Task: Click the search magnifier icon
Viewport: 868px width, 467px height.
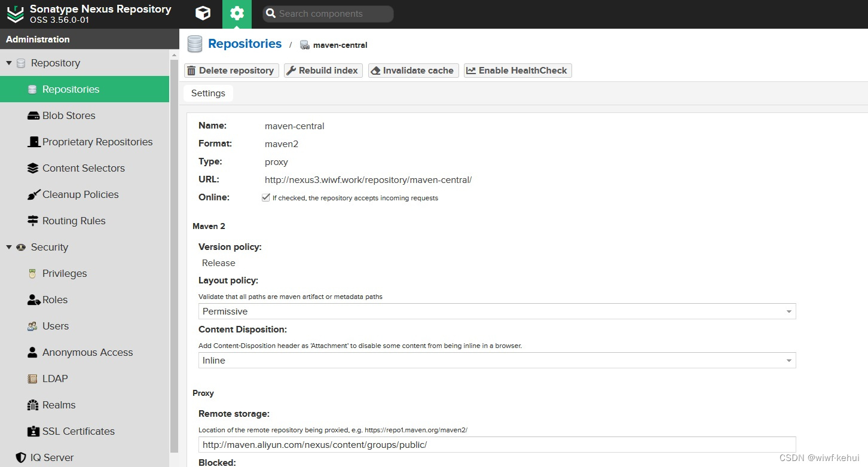Action: pos(270,14)
